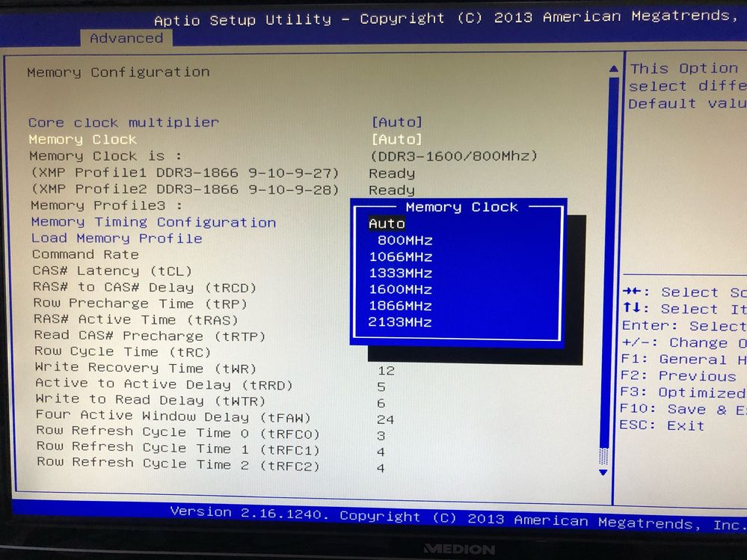Click Load Memory Profile option
This screenshot has height=560, width=747.
pos(117,239)
